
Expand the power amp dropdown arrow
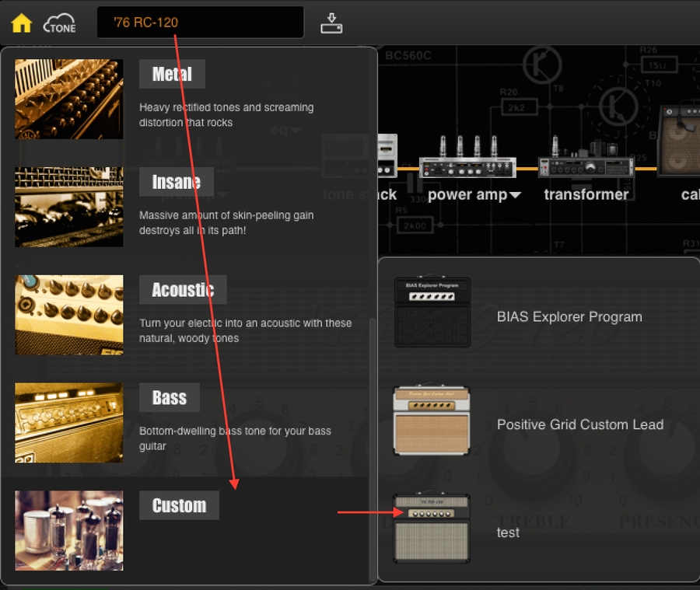click(x=514, y=195)
